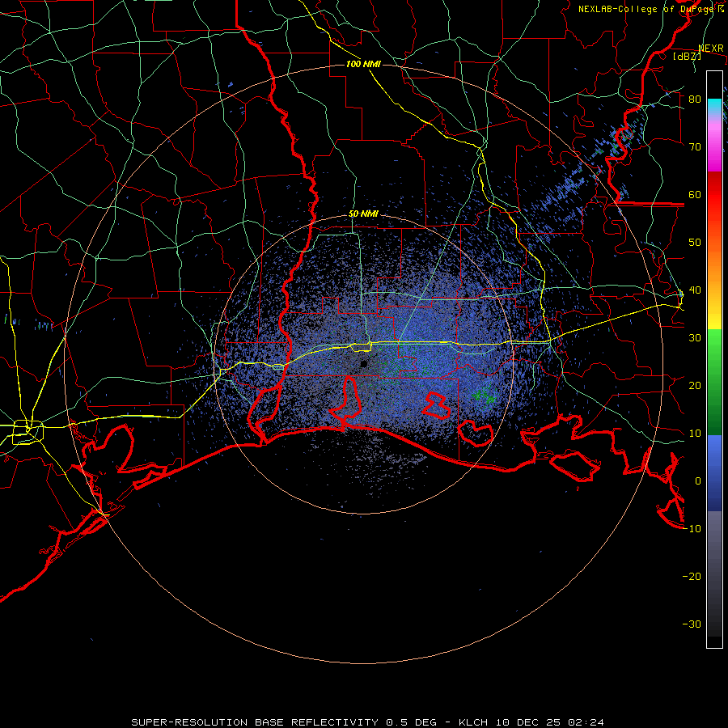Viewport: 728px width, 728px height.
Task: Click the 100 NMI range ring label
Action: coord(363,64)
